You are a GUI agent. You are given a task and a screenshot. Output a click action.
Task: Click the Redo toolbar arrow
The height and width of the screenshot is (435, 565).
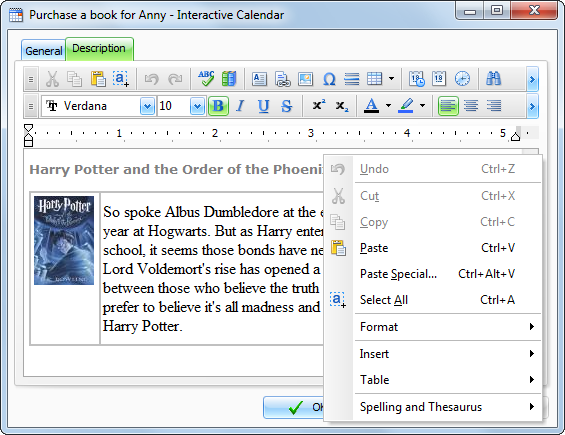point(175,79)
